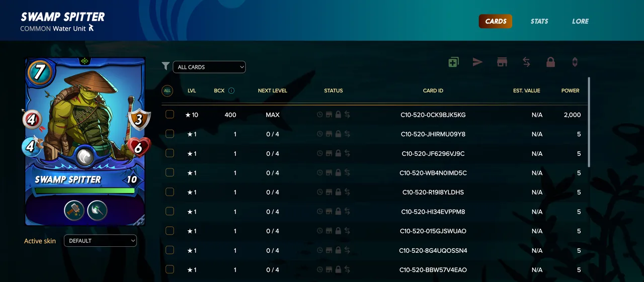The width and height of the screenshot is (644, 282).
Task: Click the SWAMP SPITTER page title
Action: pos(63,17)
